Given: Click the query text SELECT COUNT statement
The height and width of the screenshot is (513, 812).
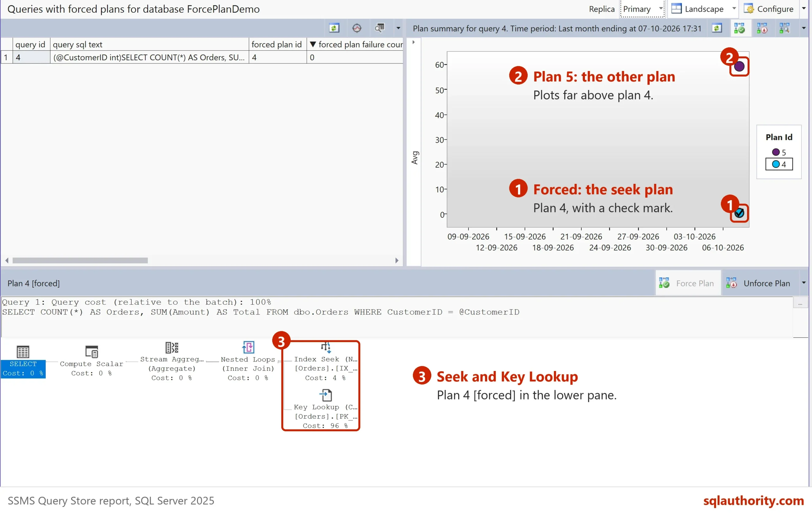Looking at the screenshot, I should pos(261,312).
